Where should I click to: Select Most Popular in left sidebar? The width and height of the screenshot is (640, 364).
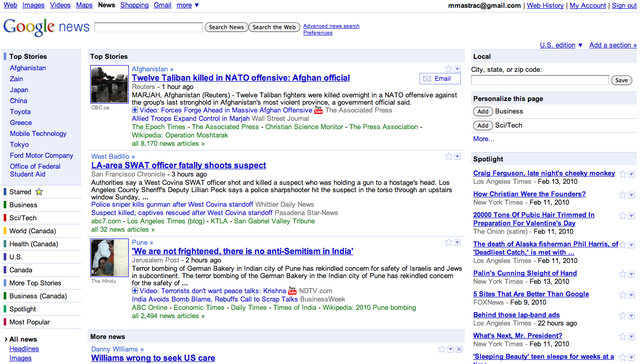point(29,322)
